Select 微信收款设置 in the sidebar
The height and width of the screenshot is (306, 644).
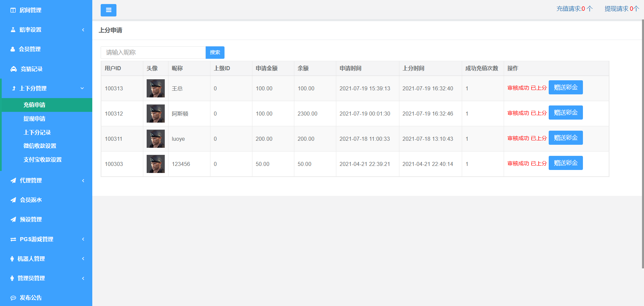pos(40,146)
